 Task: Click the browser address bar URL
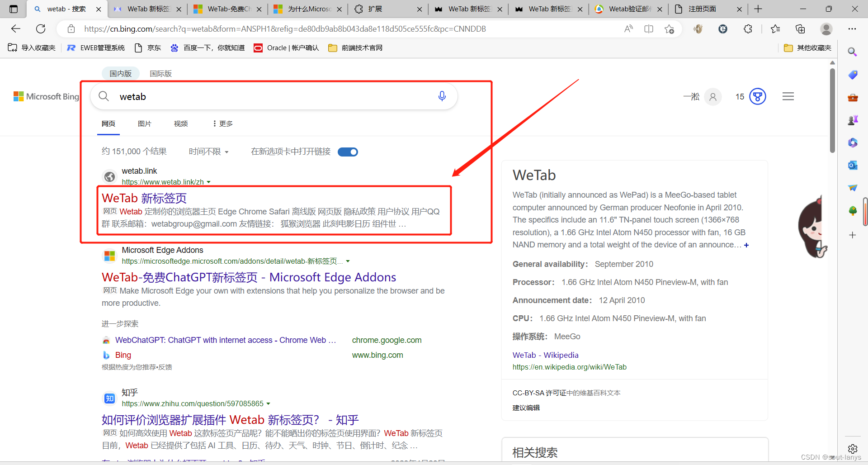(x=285, y=29)
